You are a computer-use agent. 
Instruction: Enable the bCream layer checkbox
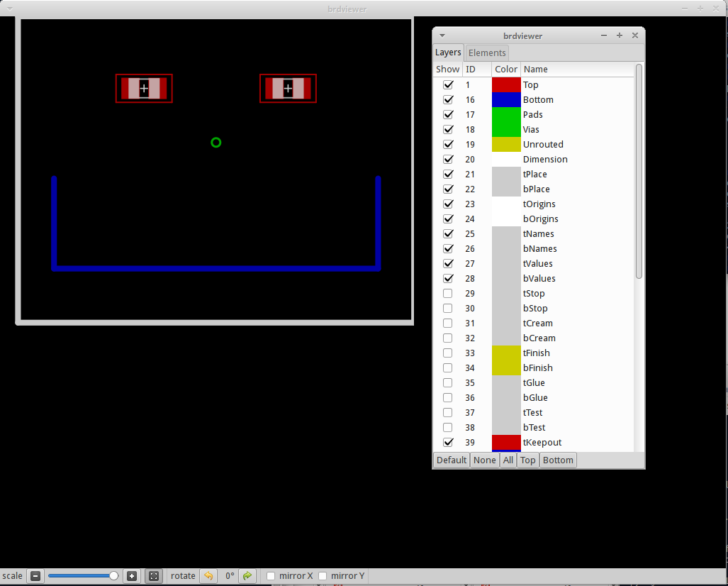tap(447, 338)
